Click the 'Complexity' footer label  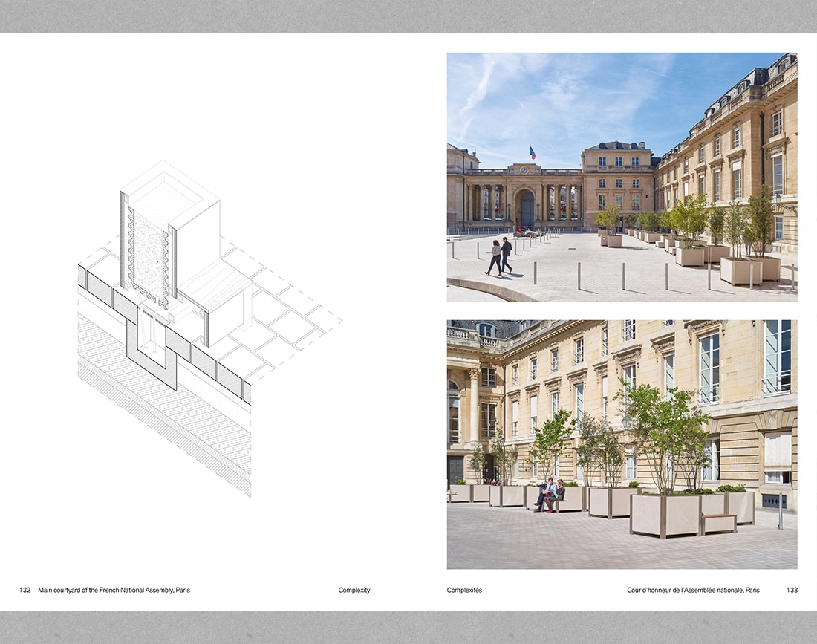point(354,590)
